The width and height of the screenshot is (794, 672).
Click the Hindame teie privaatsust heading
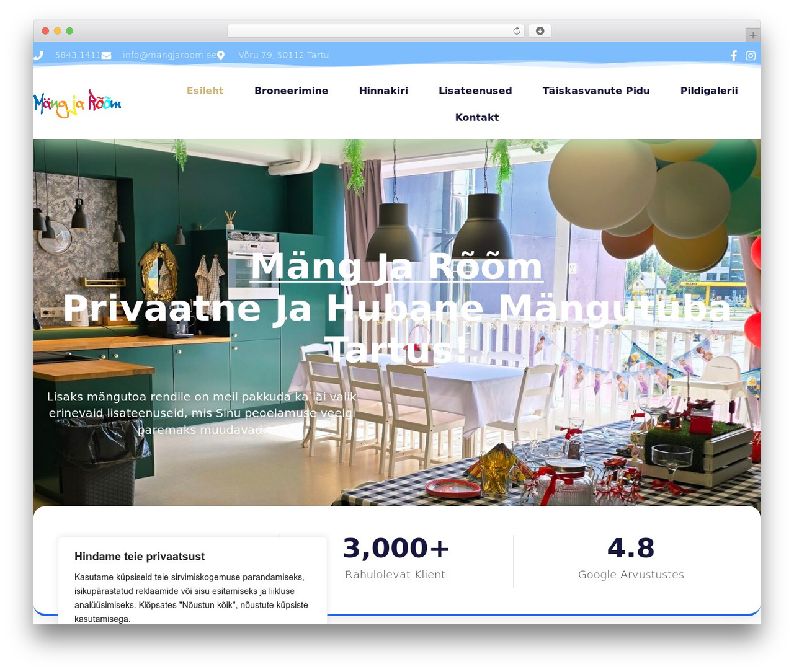point(140,557)
